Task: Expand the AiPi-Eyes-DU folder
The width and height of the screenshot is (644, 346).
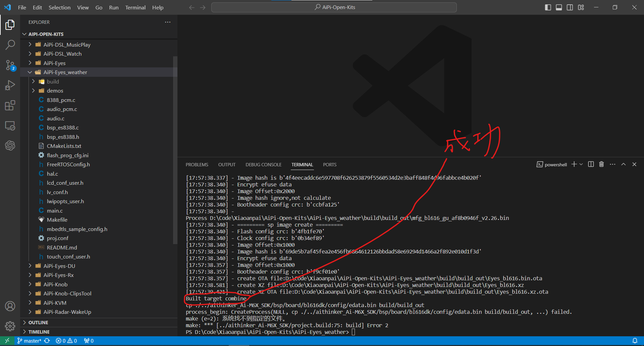Action: (x=99, y=266)
